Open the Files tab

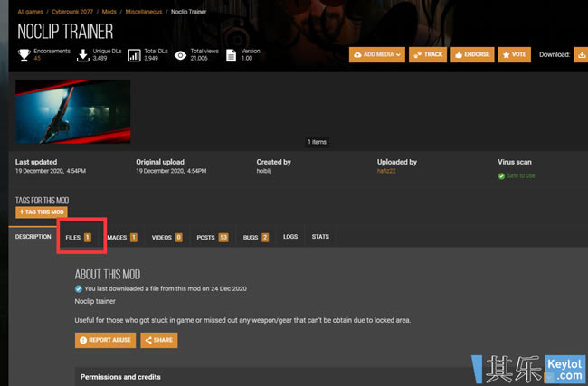79,237
